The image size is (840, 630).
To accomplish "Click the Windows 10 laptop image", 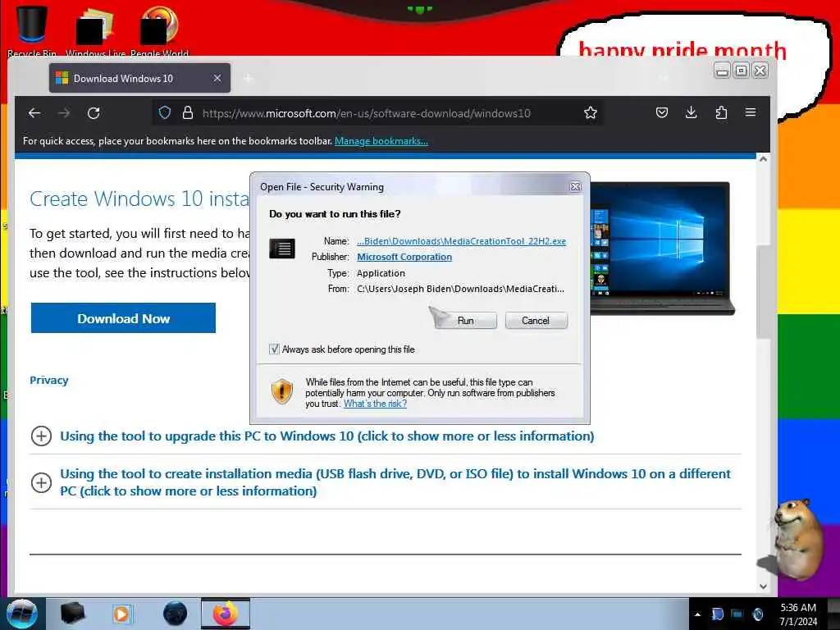I will [662, 248].
